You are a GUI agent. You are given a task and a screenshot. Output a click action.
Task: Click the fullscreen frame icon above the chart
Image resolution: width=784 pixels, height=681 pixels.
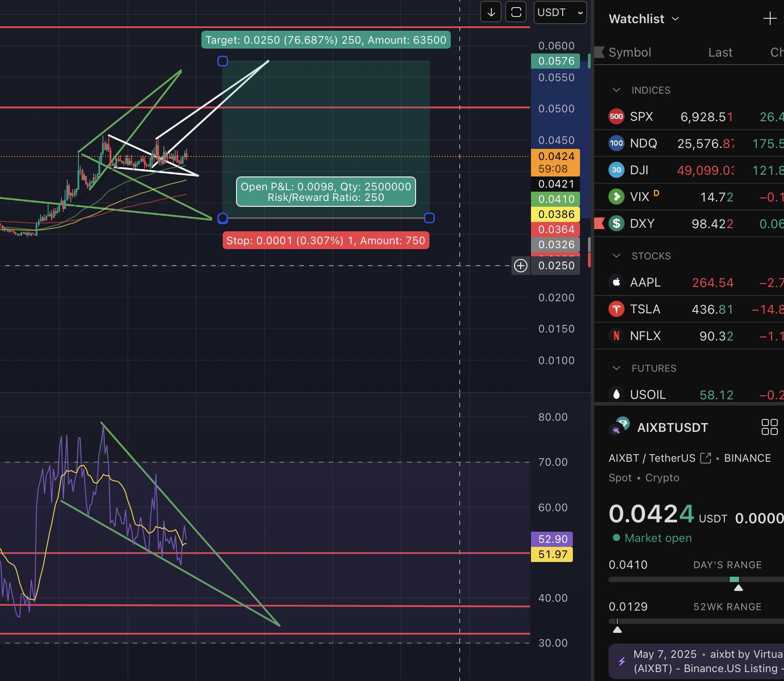point(516,12)
